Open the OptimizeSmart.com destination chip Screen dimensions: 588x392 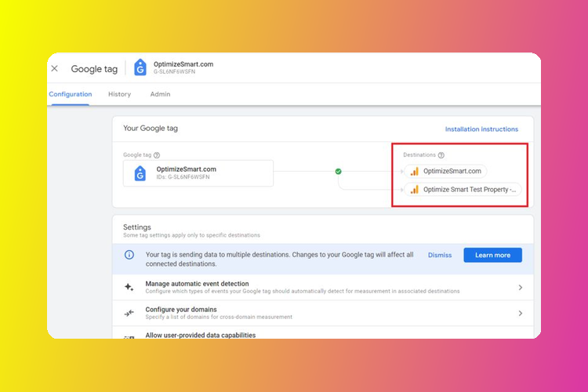(x=445, y=171)
